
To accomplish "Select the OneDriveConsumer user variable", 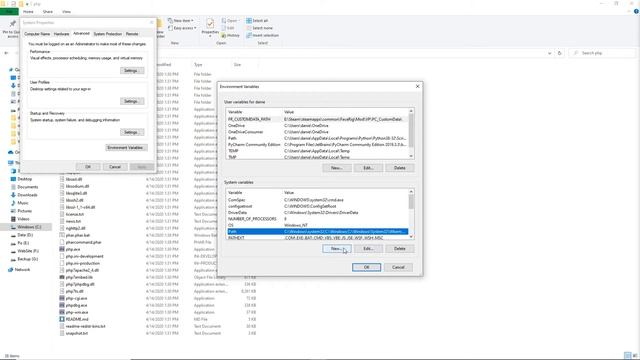I will pyautogui.click(x=317, y=132).
